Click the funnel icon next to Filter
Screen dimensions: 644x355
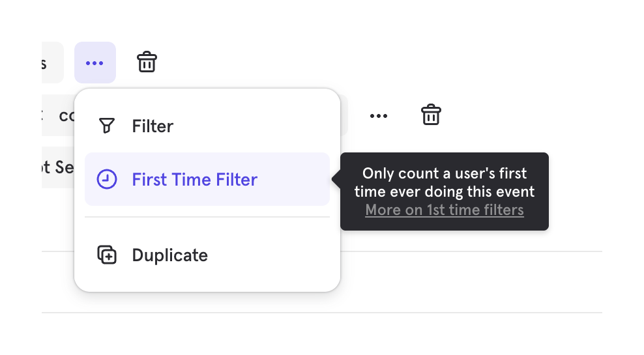106,126
